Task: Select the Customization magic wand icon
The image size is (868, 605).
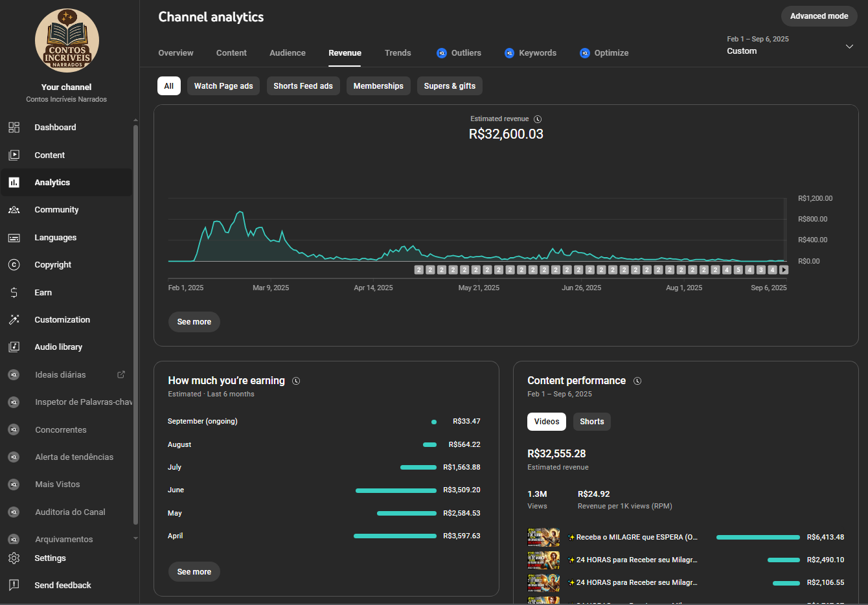Action: (14, 320)
